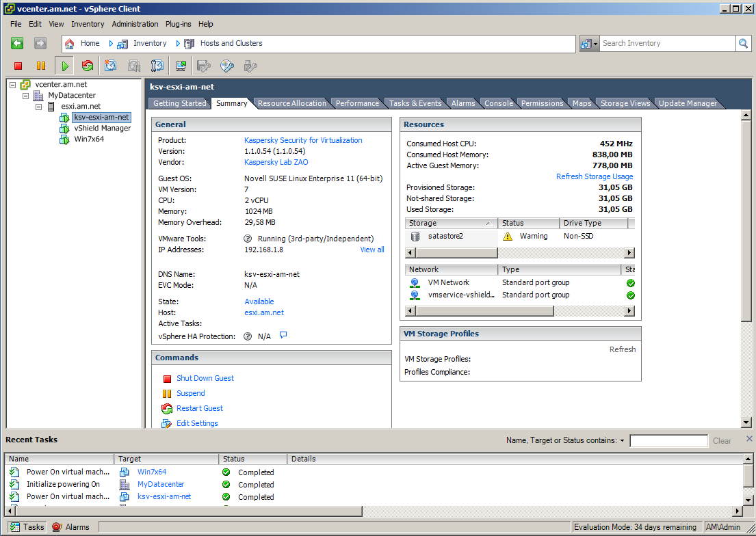Open the Storage Views tab
The height and width of the screenshot is (536, 756).
(x=625, y=103)
